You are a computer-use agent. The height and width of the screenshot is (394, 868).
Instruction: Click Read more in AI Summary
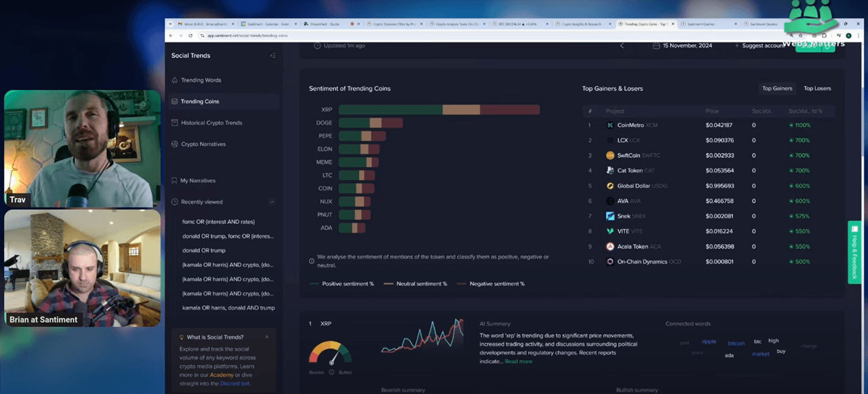pyautogui.click(x=518, y=362)
